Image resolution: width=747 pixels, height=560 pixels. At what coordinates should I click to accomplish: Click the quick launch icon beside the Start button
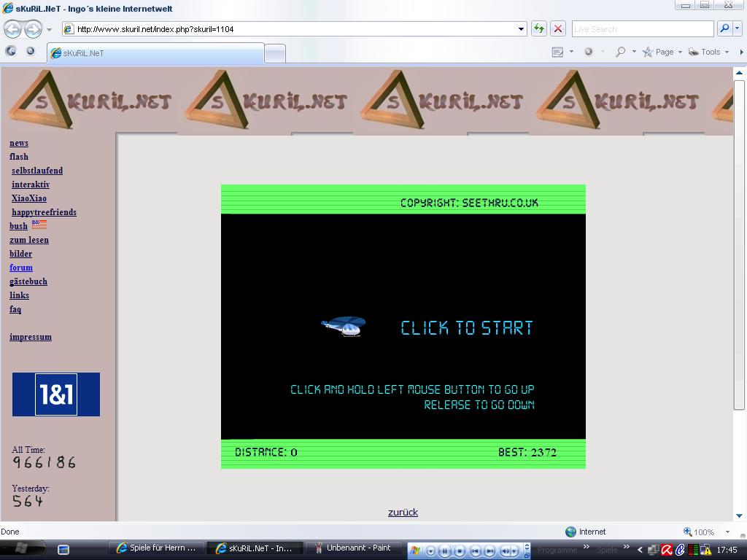(x=63, y=550)
